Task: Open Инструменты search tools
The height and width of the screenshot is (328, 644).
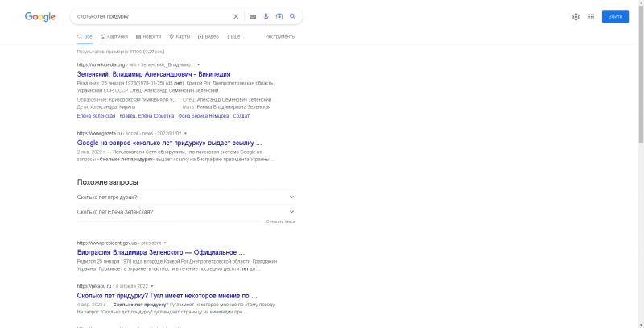Action: pyautogui.click(x=280, y=36)
